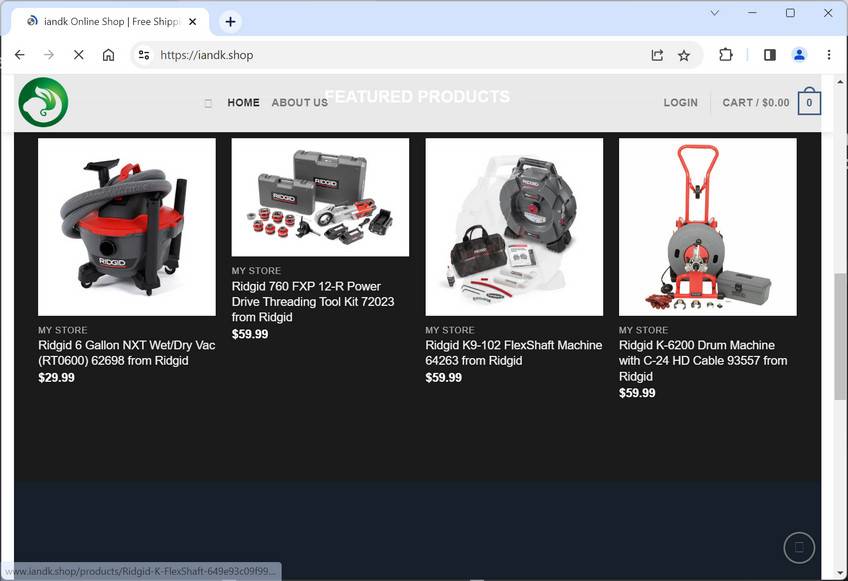The height and width of the screenshot is (581, 848).
Task: Close the iandk Online Shop tab
Action: [193, 22]
